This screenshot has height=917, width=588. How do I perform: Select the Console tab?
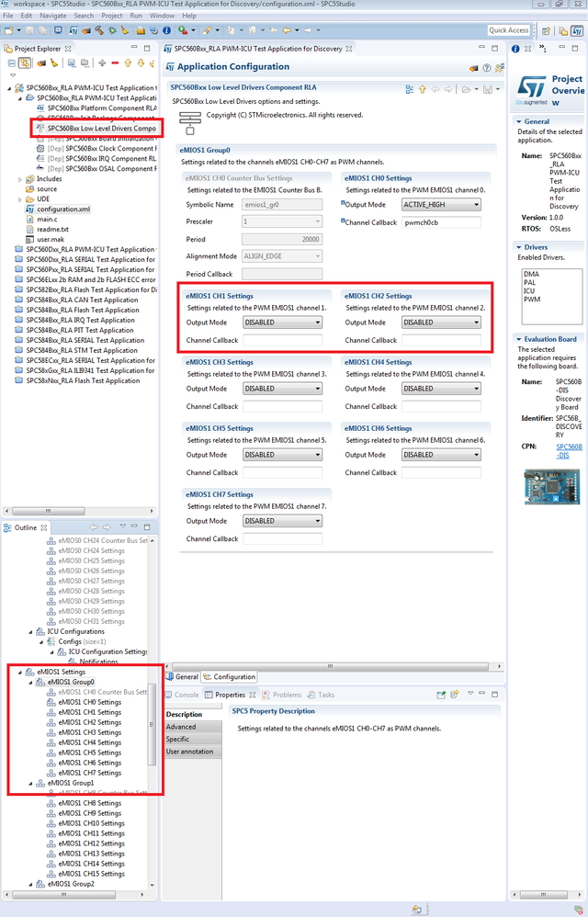coord(182,695)
